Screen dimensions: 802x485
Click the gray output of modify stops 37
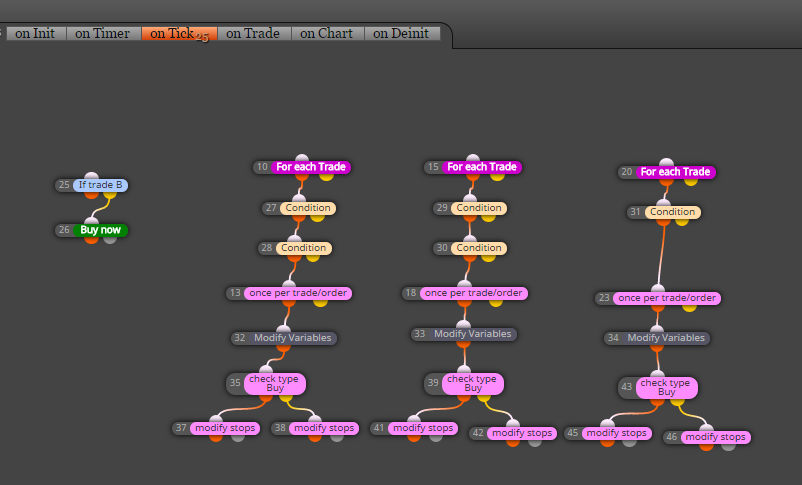click(238, 437)
